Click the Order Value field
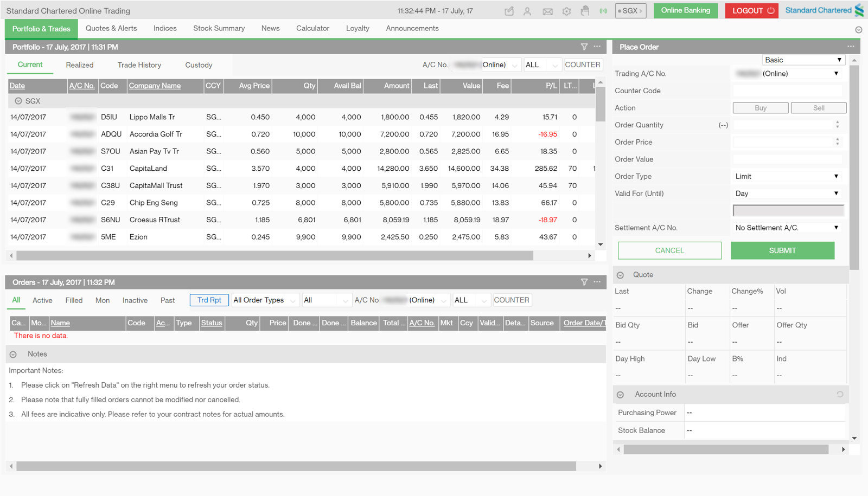 click(787, 159)
